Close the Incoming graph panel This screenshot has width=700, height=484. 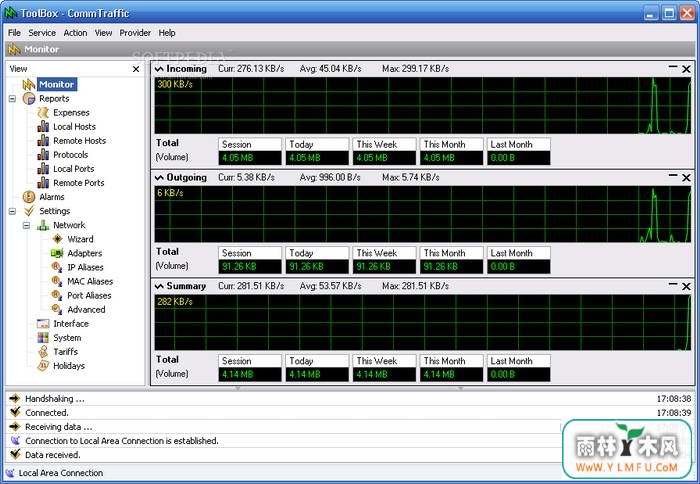coord(686,69)
